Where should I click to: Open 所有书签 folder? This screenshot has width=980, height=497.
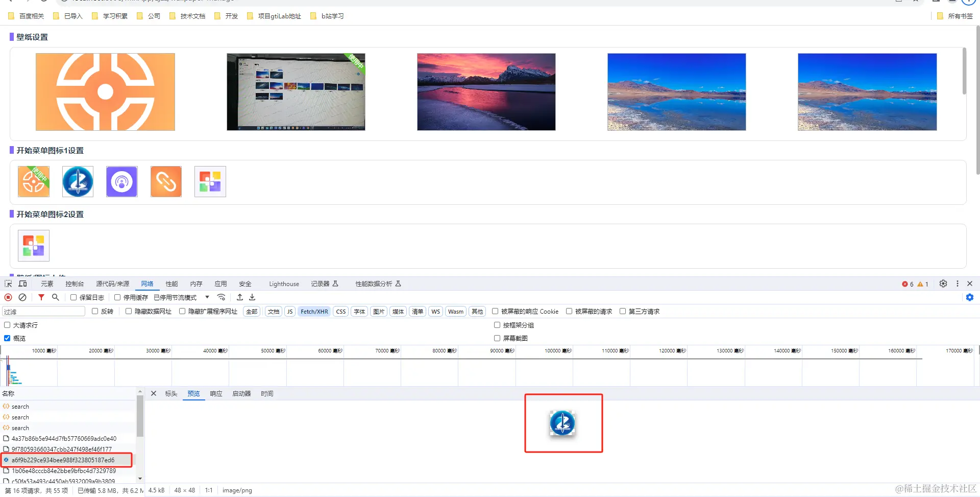pos(955,16)
